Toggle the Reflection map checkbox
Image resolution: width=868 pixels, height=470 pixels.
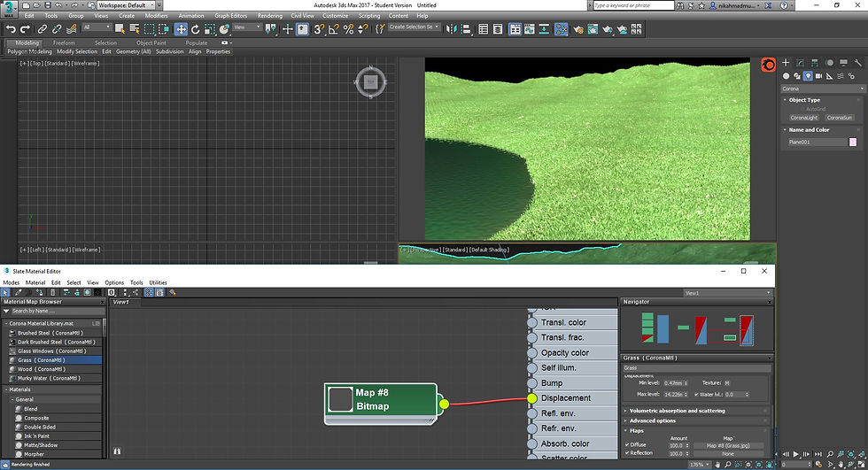tap(627, 453)
